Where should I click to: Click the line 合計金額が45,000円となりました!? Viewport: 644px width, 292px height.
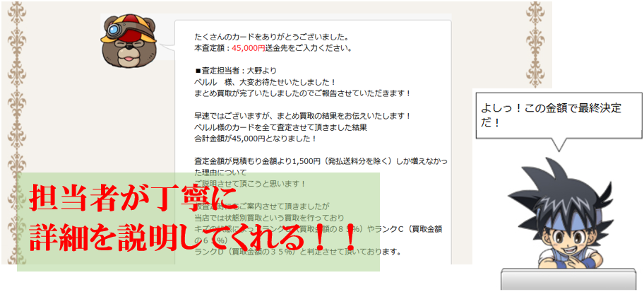[256, 138]
